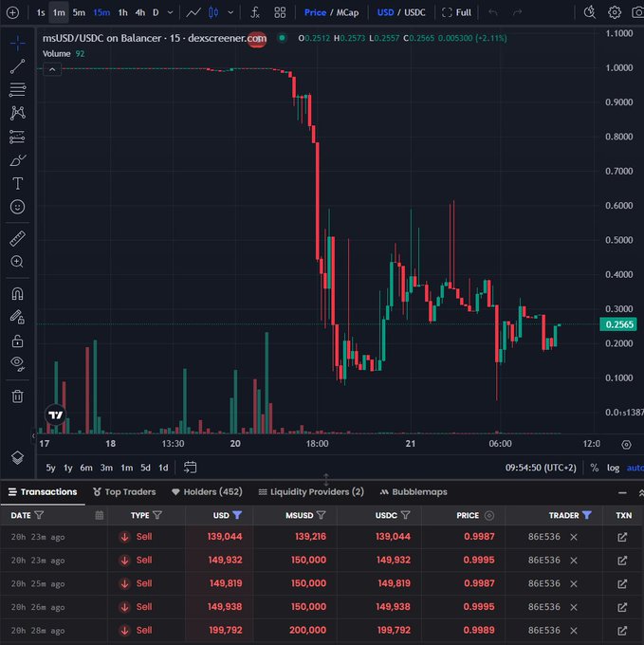Open chart settings gear
Screen dimensions: 644x645
pos(615,12)
